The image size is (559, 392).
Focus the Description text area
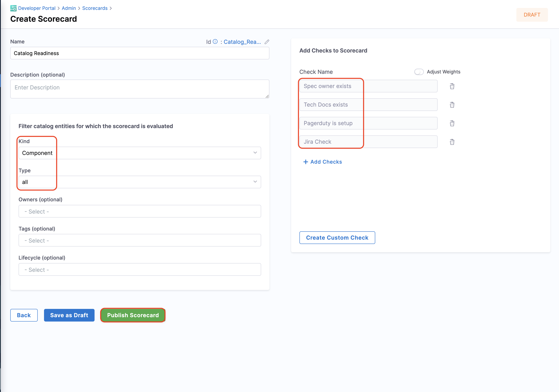[140, 89]
